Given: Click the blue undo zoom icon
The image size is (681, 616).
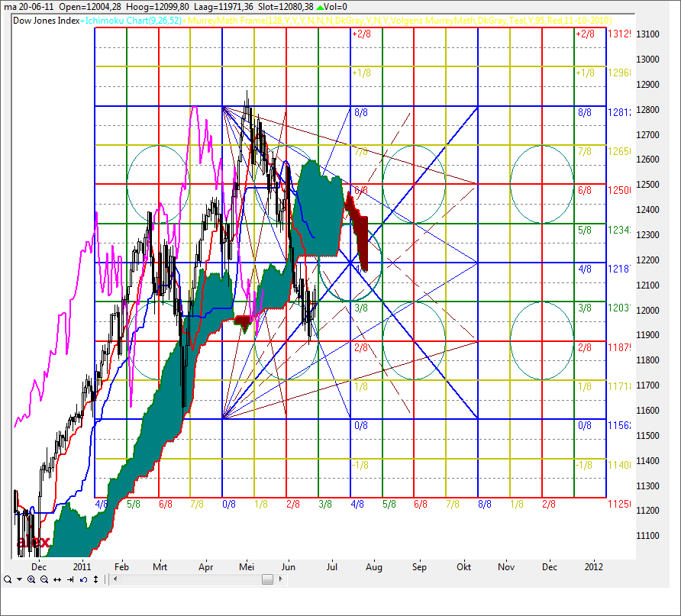Looking at the screenshot, I should [x=82, y=580].
